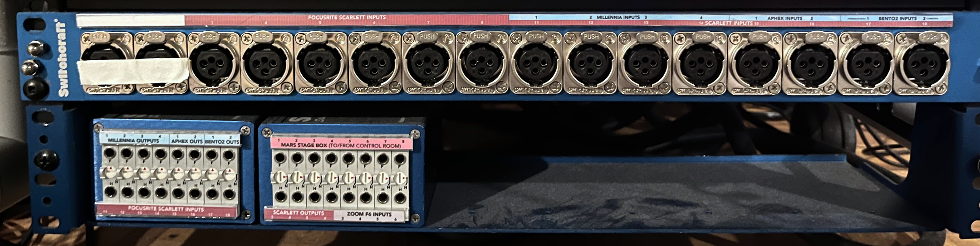Image resolution: width=980 pixels, height=246 pixels.
Task: Click the Switchcraft logo on the XLR panel
Action: point(64,58)
